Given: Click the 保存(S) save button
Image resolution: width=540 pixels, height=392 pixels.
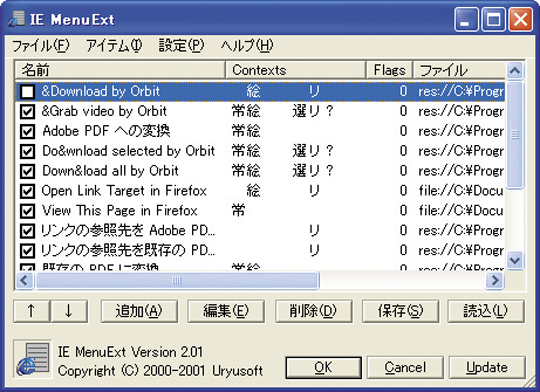Looking at the screenshot, I should pyautogui.click(x=401, y=311).
